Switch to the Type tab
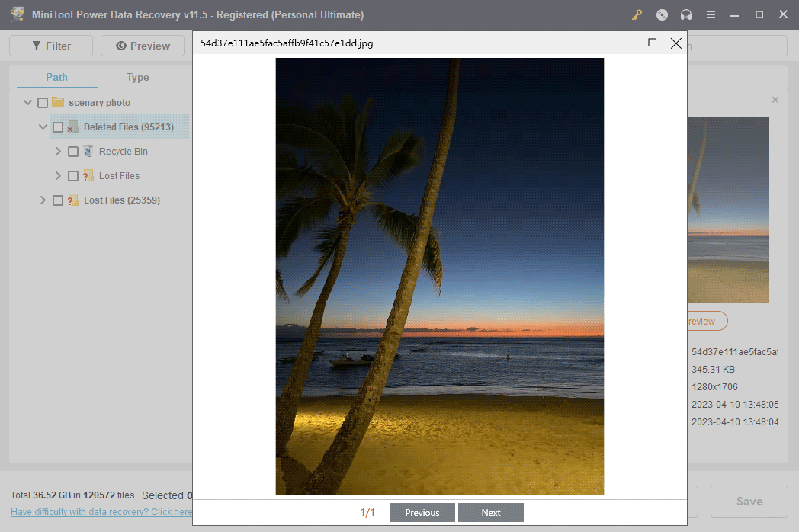This screenshot has width=799, height=532. click(x=138, y=78)
